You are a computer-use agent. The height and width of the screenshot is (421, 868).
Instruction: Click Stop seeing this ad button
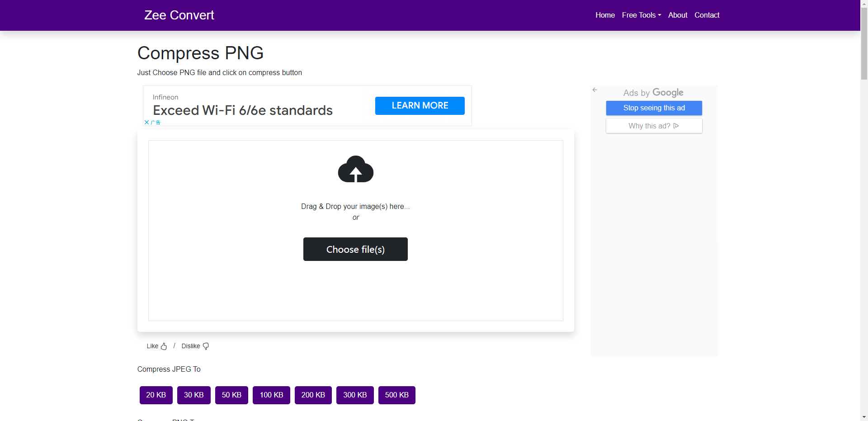tap(654, 108)
